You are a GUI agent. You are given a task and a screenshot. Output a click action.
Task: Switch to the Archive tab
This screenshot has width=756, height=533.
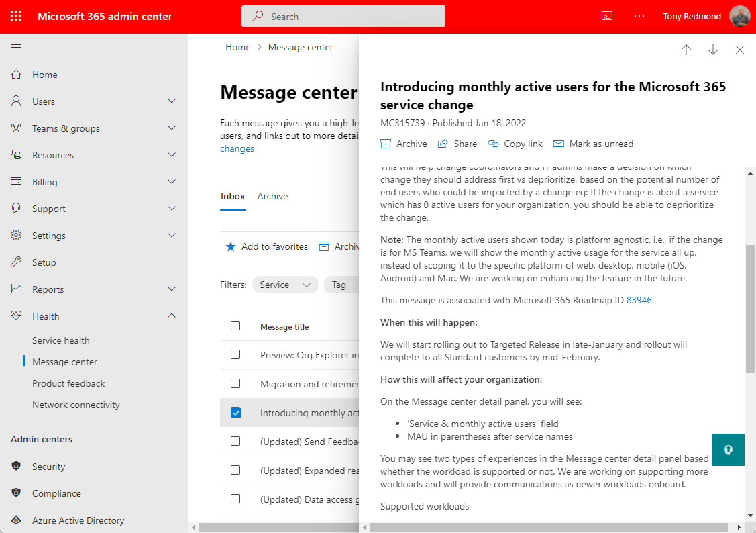pos(272,196)
